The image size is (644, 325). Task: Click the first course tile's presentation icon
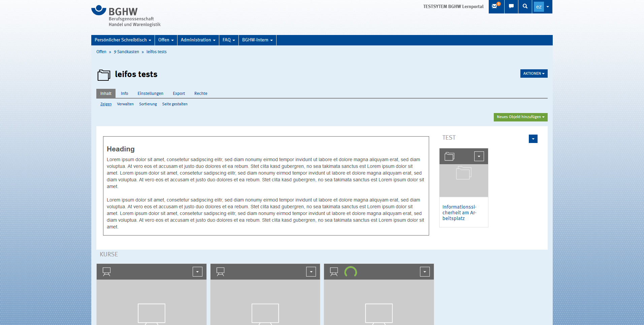point(106,272)
